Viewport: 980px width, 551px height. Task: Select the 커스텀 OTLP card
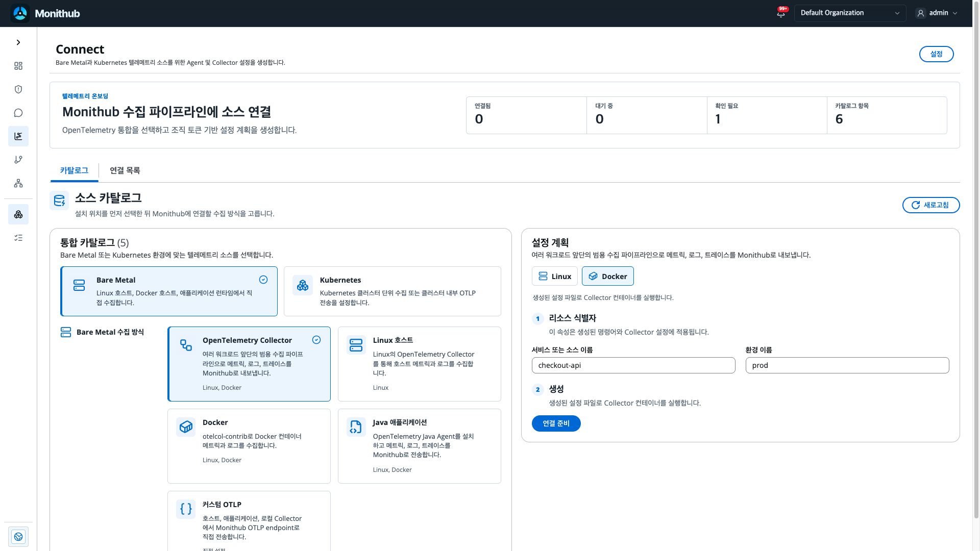point(249,521)
